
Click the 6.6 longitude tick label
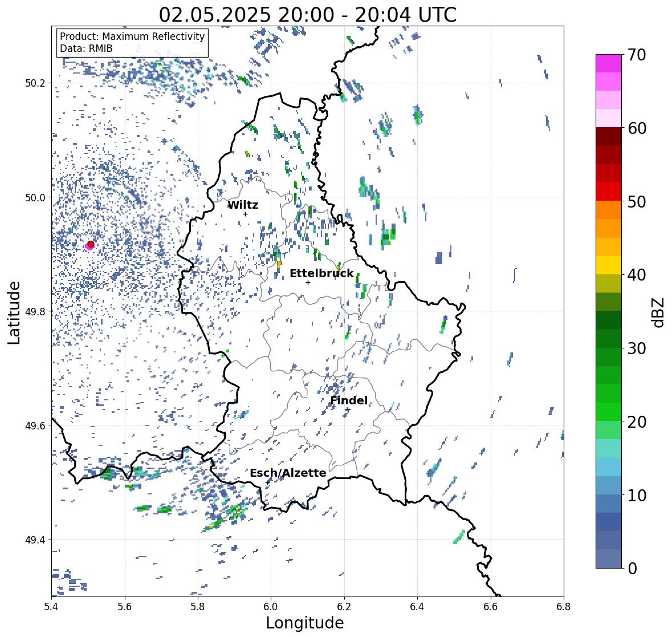point(491,606)
